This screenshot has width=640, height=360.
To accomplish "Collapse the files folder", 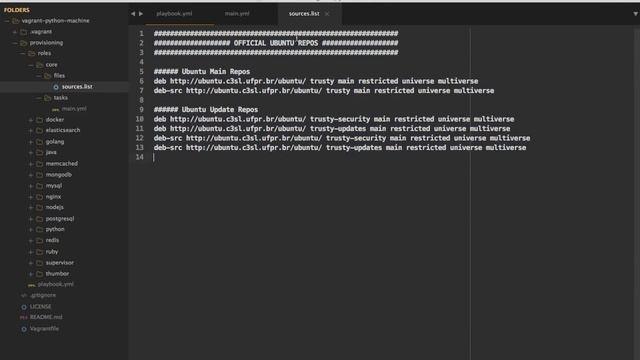I will point(39,76).
